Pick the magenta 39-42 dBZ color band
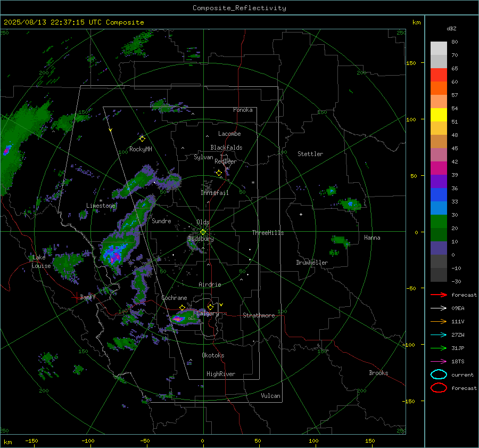This screenshot has height=448, width=479. [x=439, y=168]
